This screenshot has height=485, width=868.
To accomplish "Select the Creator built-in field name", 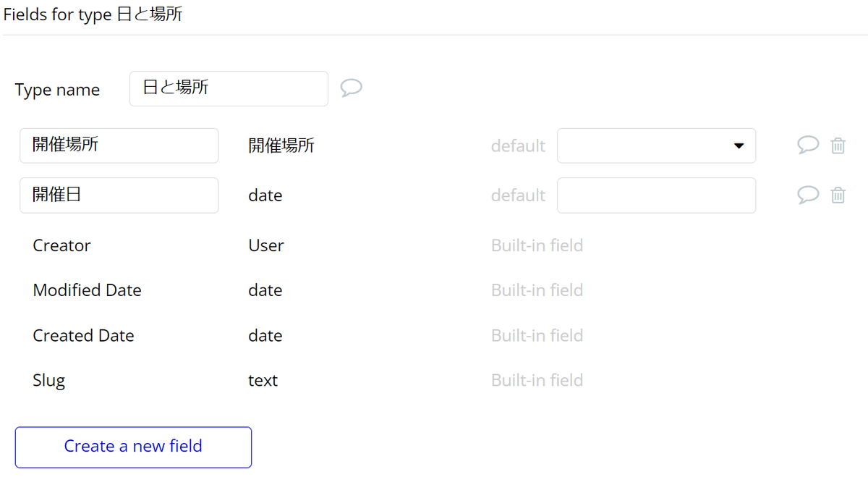I will point(61,245).
